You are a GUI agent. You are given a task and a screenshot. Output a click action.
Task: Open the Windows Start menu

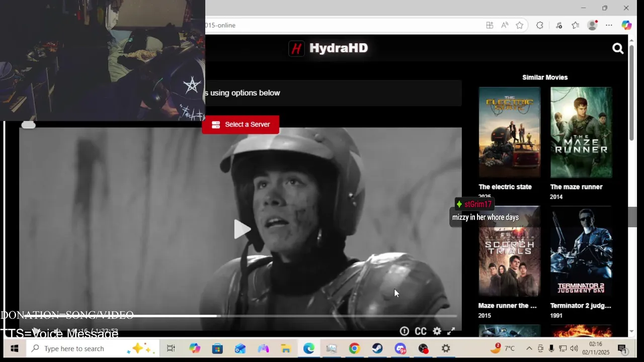tap(14, 348)
